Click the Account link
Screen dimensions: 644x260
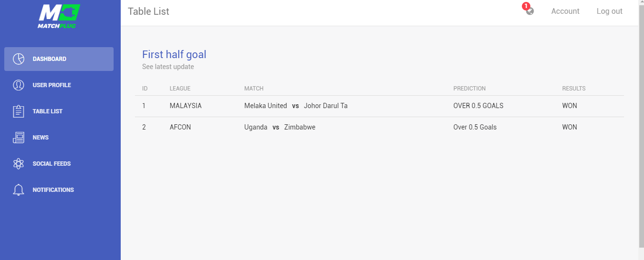tap(565, 11)
